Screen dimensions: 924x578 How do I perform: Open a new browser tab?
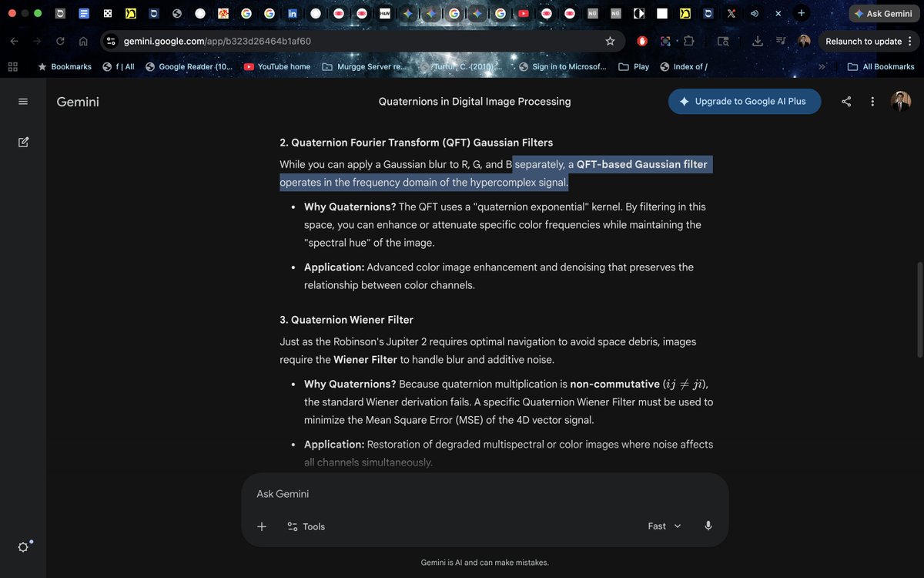click(x=802, y=13)
